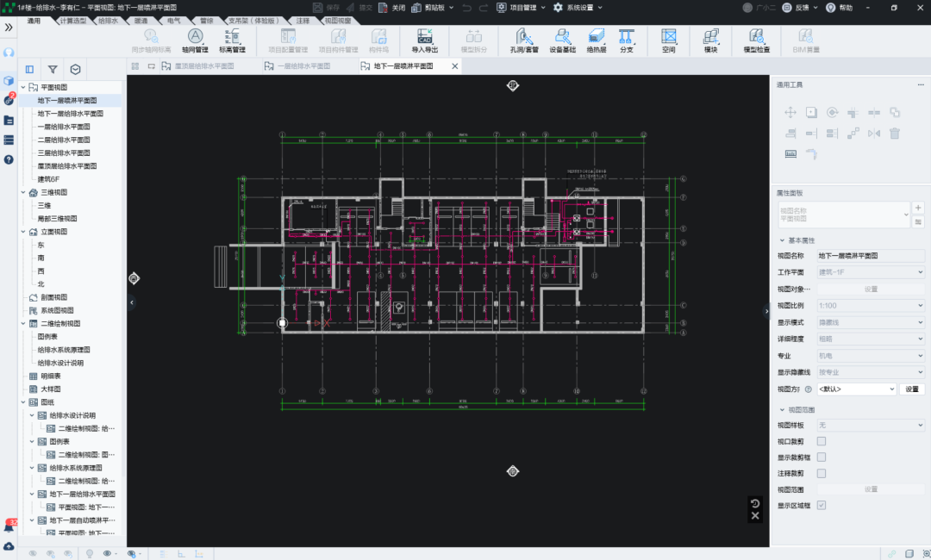Open the 反馈 feedback menu

(800, 7)
